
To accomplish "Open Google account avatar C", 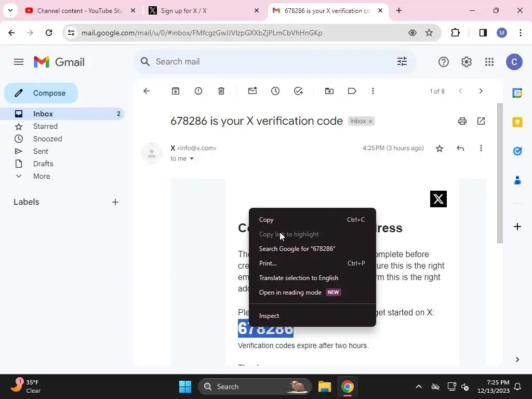I will (514, 62).
